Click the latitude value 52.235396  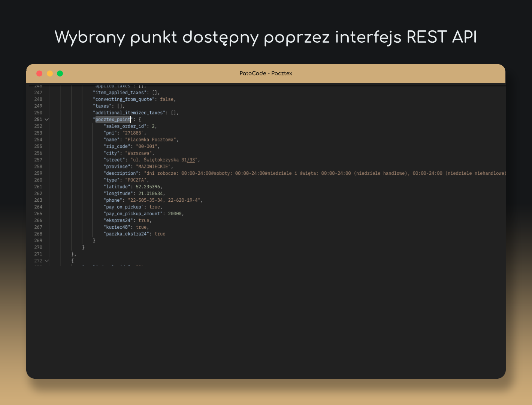(149, 187)
